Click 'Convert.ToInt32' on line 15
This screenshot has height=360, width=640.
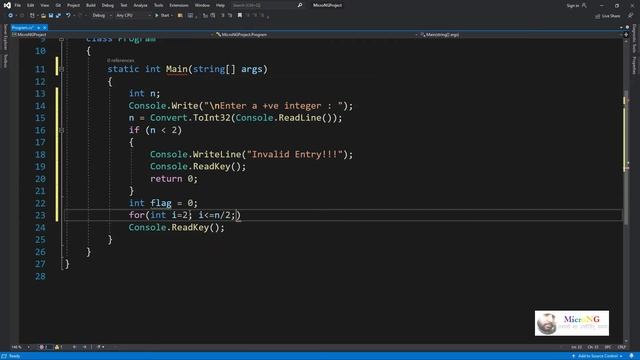pyautogui.click(x=190, y=118)
